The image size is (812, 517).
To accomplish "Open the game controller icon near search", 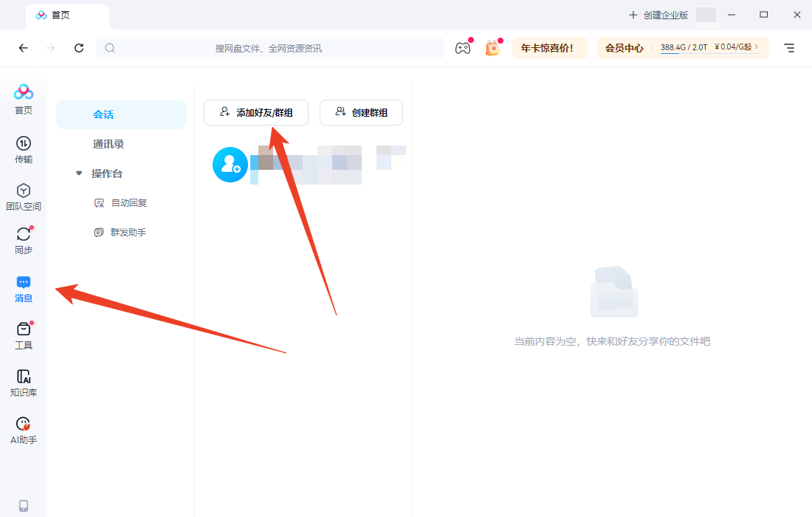I will [463, 47].
